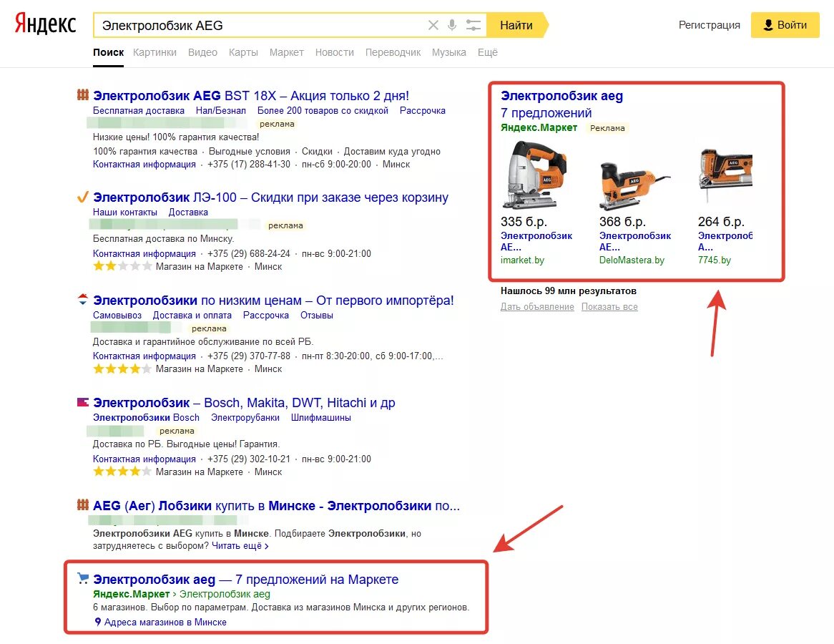This screenshot has height=644, width=834.
Task: Open Нал/Безнал sitelink
Action: tap(221, 111)
